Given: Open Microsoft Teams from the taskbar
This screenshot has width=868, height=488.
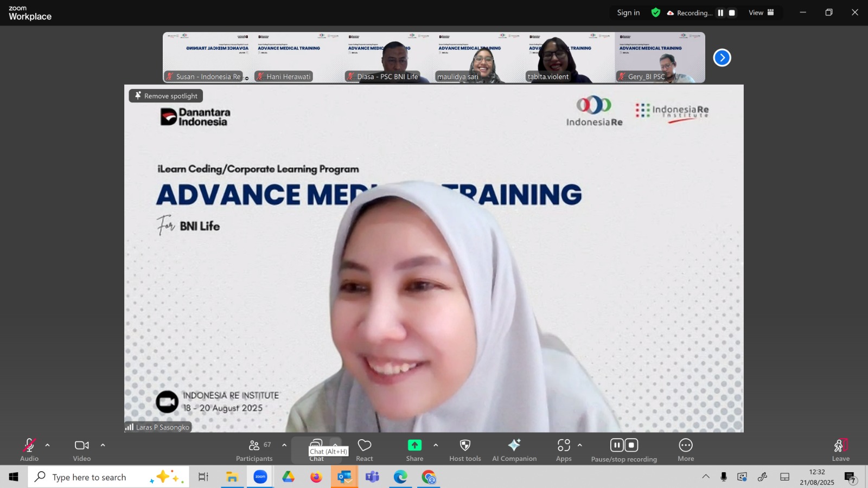Looking at the screenshot, I should pos(372,477).
